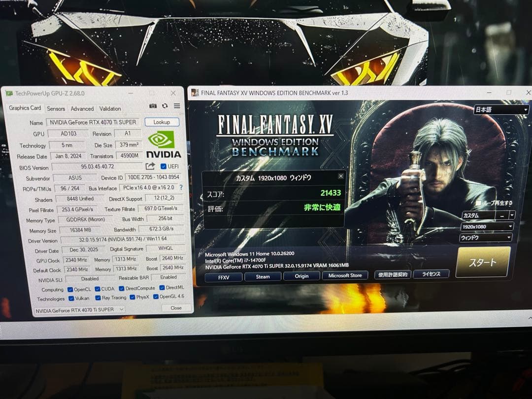Click the benchmark's FFXV button
Viewport: 532px width, 399px height.
coord(224,276)
